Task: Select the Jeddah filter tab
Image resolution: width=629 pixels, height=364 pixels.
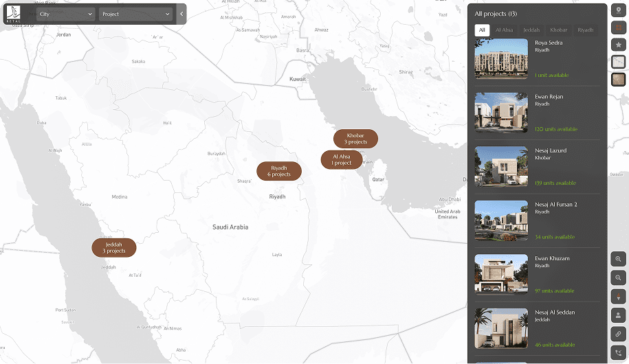Action: tap(531, 30)
